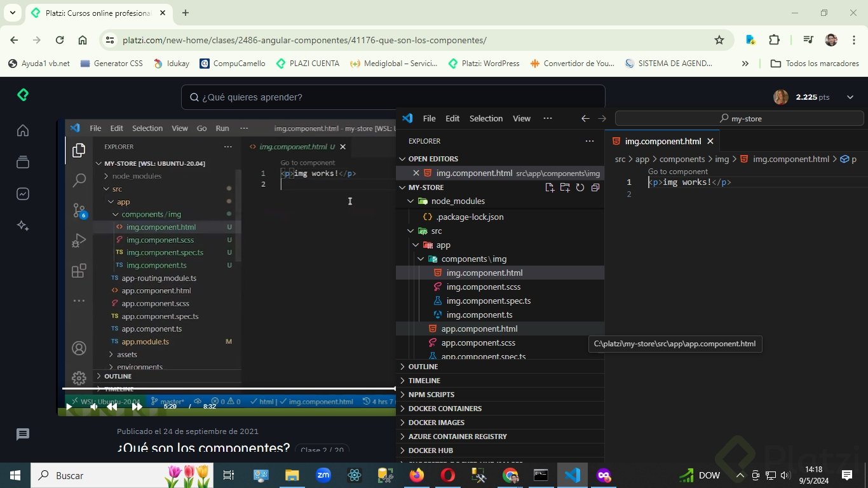Open Chrome extensions puzzle icon
Screen dimensions: 868x488
click(774, 40)
